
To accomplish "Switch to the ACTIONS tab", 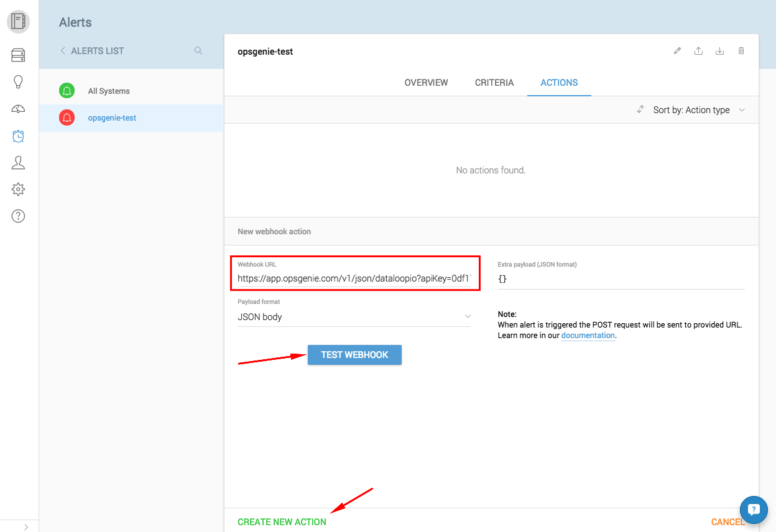I will pyautogui.click(x=559, y=83).
